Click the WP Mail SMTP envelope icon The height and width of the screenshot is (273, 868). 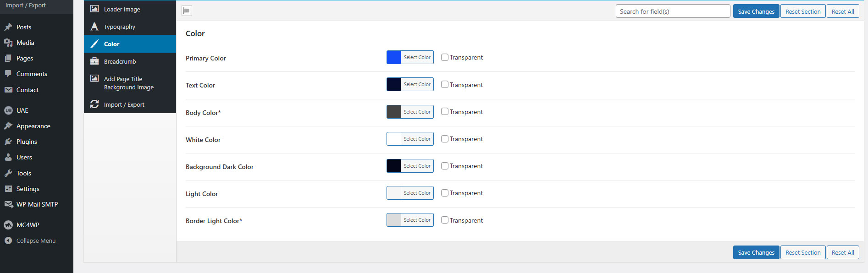(8, 204)
